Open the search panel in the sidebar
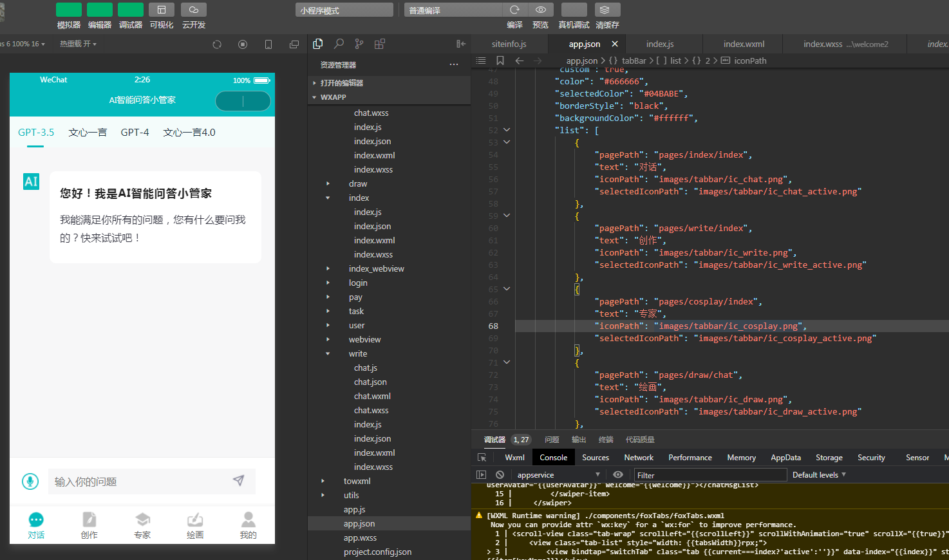 click(x=339, y=44)
